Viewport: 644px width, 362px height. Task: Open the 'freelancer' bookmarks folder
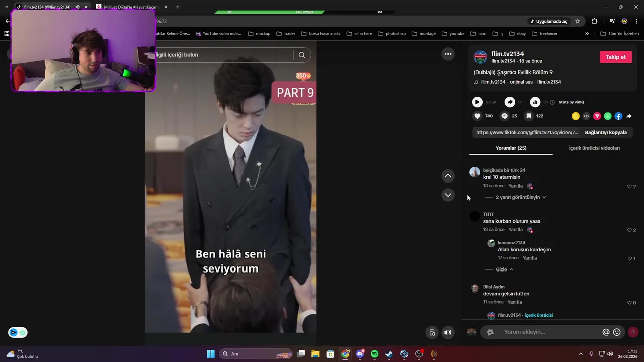[x=544, y=34]
